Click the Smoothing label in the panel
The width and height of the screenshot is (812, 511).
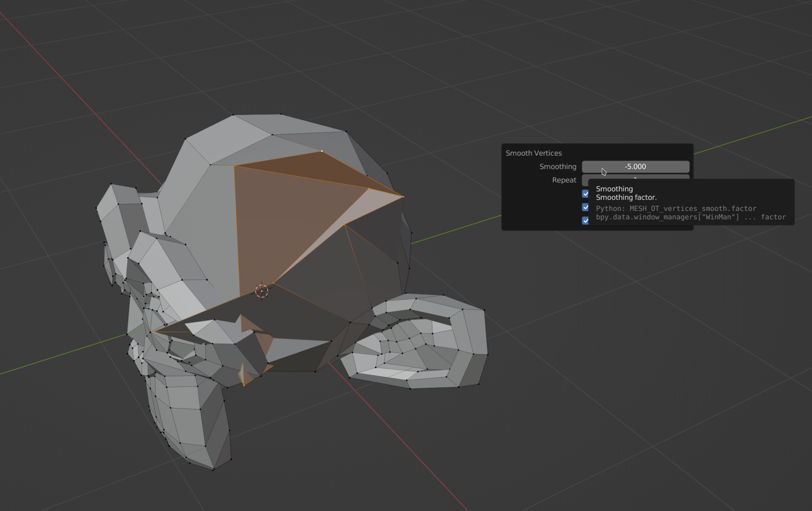tap(558, 166)
